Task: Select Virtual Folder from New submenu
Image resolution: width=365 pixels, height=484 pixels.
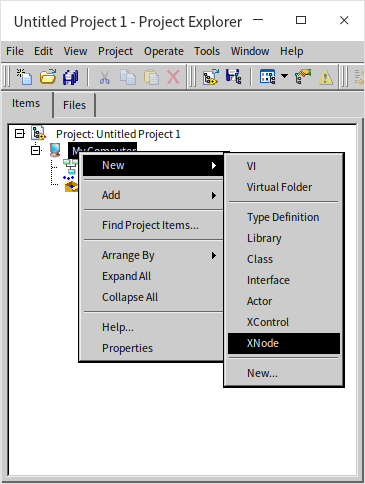Action: [284, 187]
